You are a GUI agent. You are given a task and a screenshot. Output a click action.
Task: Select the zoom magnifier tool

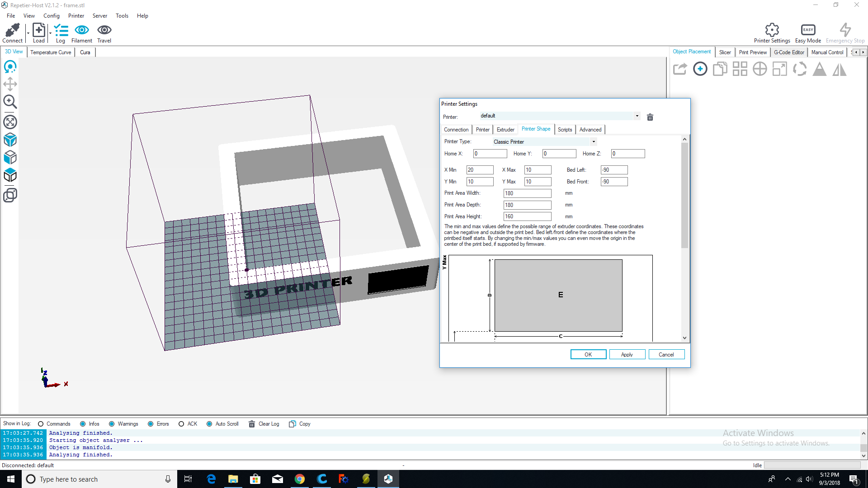coord(10,102)
